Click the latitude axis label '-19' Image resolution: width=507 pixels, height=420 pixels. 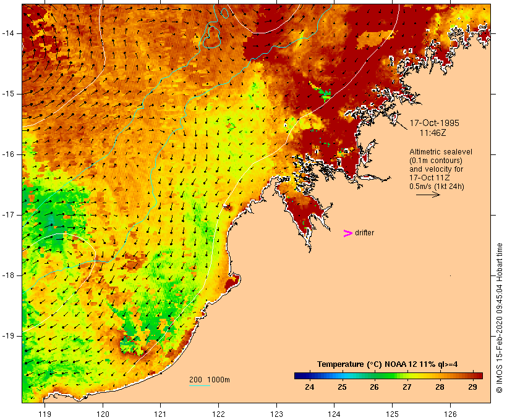point(8,336)
